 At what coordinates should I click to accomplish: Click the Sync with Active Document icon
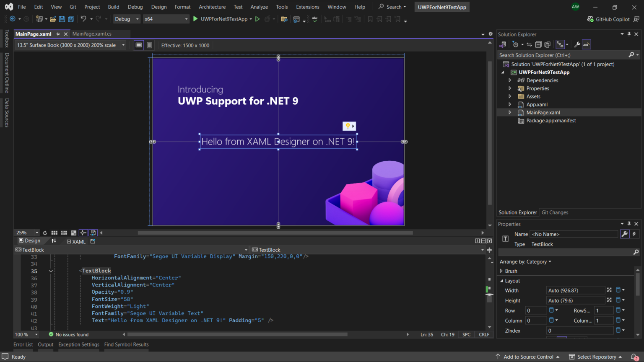pos(529,44)
